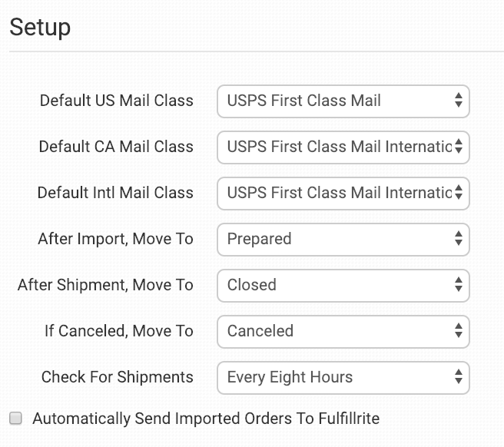Open the After Import, Move To dropdown

pyautogui.click(x=343, y=239)
